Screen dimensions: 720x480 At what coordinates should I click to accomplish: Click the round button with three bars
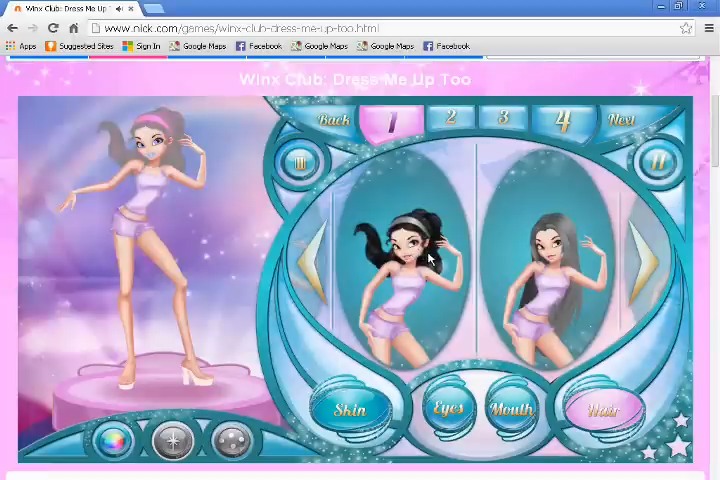pyautogui.click(x=299, y=163)
